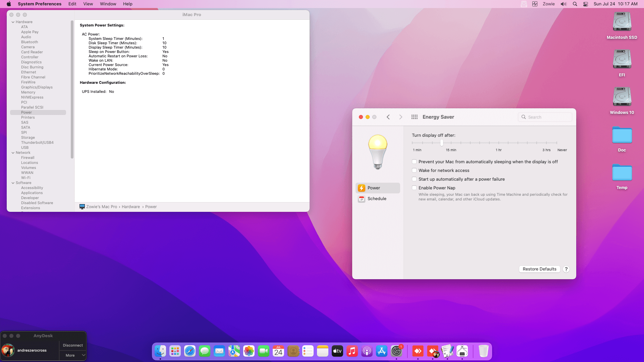The height and width of the screenshot is (362, 644).
Task: Open Mail app in the Dock
Action: pos(219,351)
